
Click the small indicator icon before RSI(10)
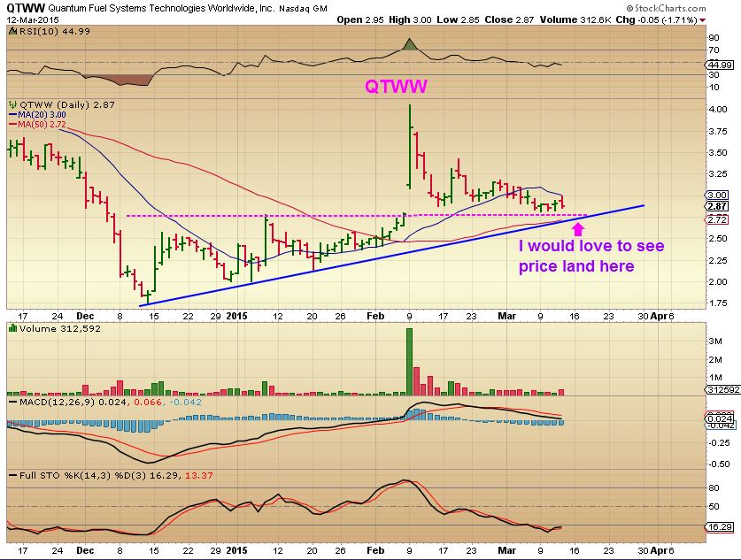13,32
